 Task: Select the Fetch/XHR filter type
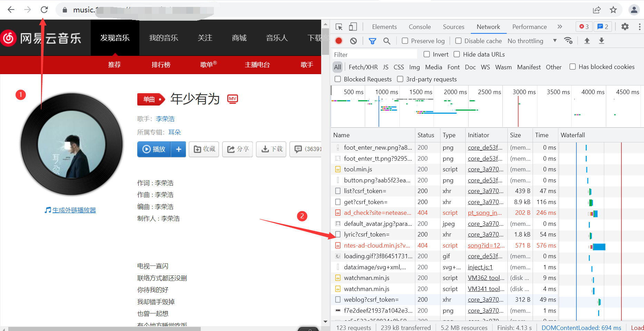click(x=363, y=67)
